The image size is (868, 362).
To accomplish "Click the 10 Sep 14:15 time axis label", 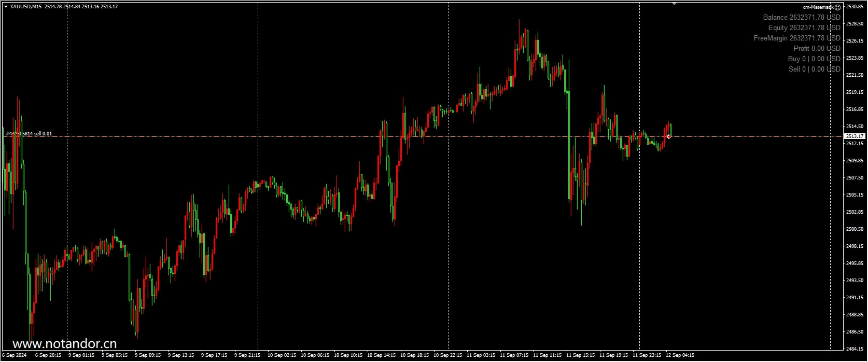I will point(381,355).
